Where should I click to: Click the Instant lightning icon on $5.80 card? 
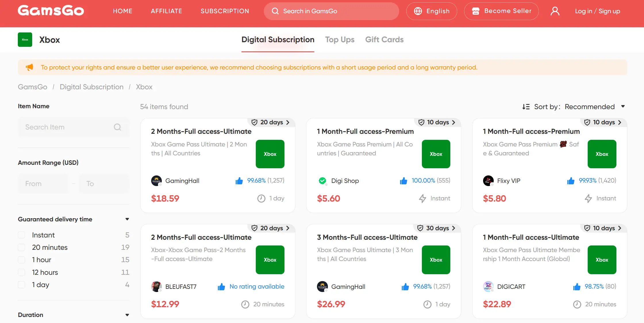point(589,198)
